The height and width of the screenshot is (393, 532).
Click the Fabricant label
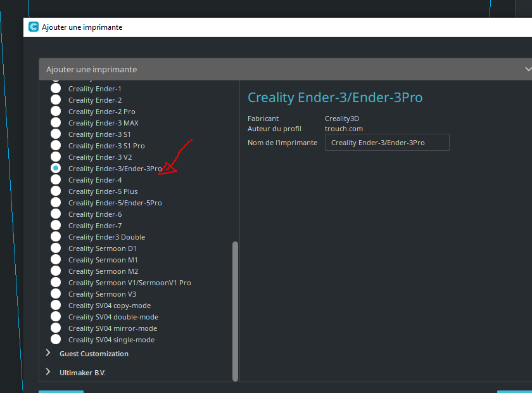pyautogui.click(x=263, y=119)
